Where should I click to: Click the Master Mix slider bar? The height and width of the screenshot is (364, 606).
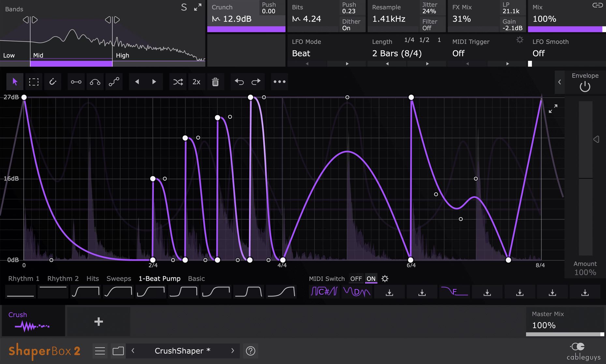(565, 334)
